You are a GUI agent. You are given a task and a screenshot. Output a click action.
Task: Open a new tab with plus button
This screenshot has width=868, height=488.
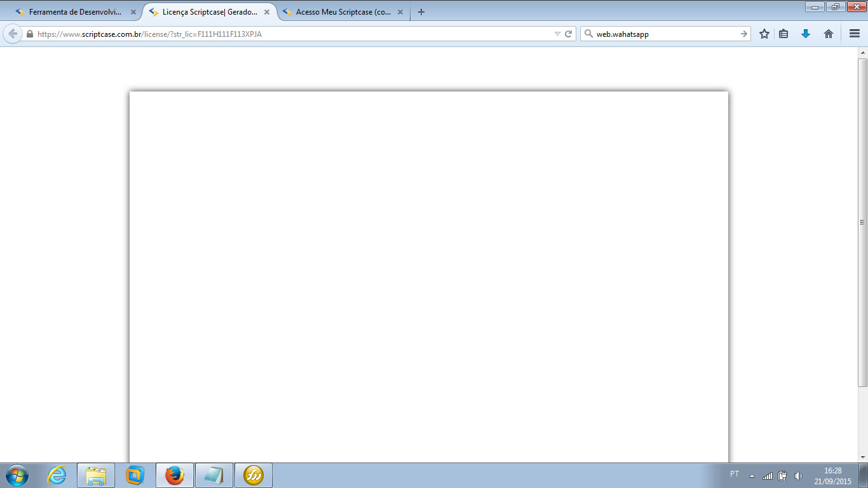tap(421, 12)
